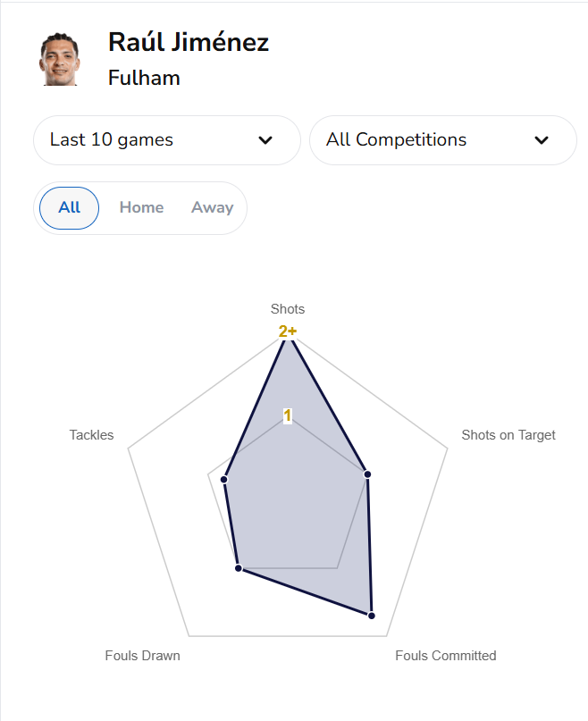
Task: Click the Fouls Drawn axis label
Action: pyautogui.click(x=142, y=656)
